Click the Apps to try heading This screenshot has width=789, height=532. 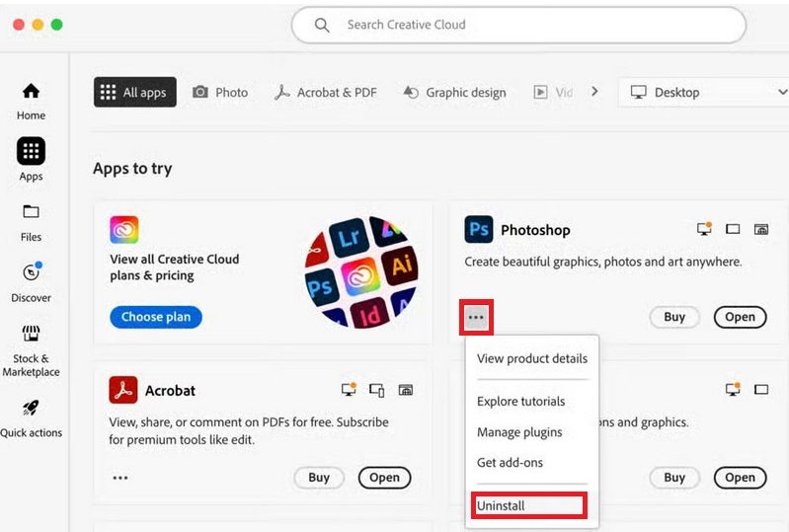point(132,169)
